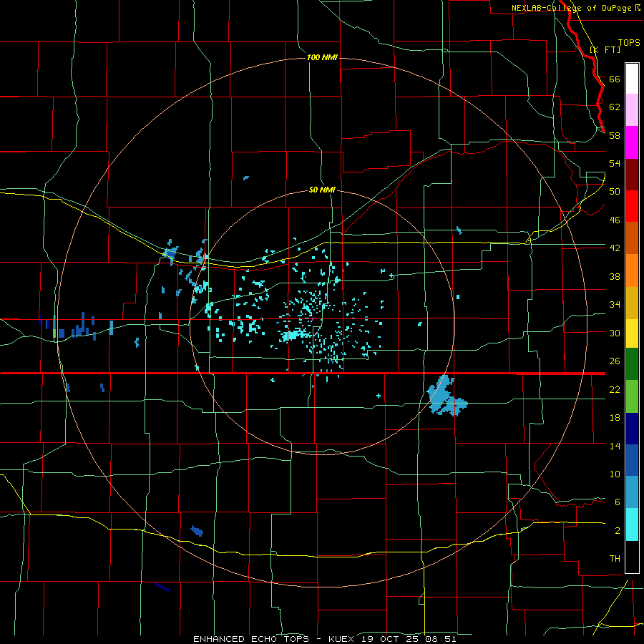Viewport: 644px width, 644px height.
Task: Click the 38 value on the scale
Action: [x=615, y=276]
